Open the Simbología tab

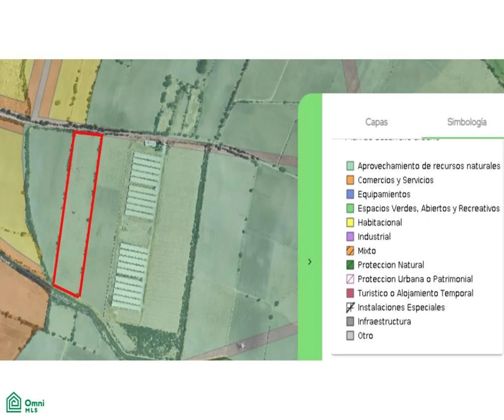(x=467, y=122)
